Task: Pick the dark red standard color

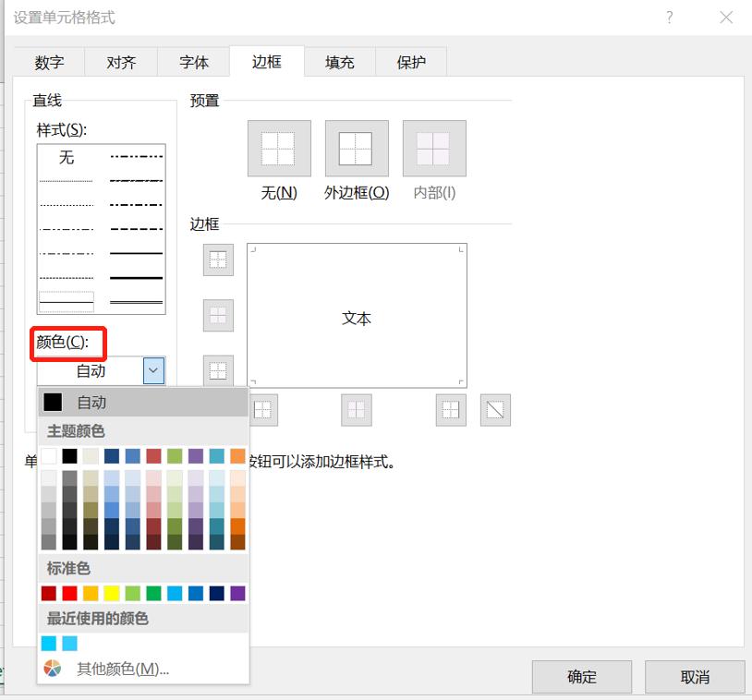Action: coord(48,593)
